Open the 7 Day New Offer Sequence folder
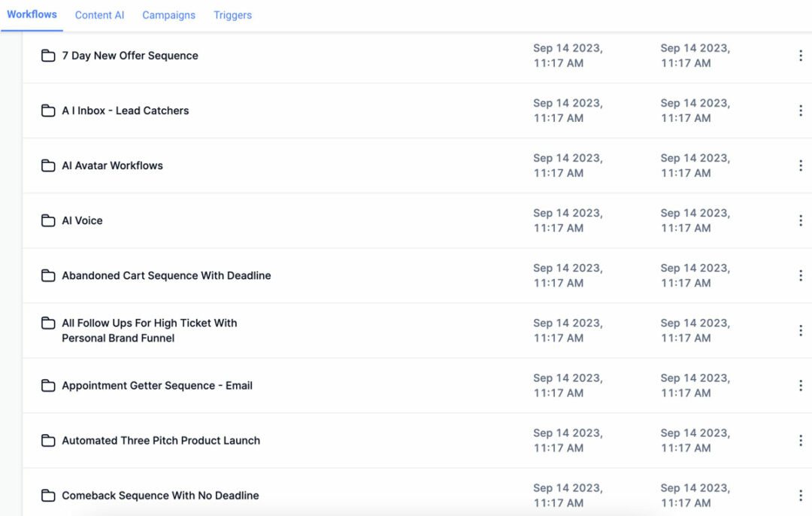The image size is (812, 516). pyautogui.click(x=130, y=56)
